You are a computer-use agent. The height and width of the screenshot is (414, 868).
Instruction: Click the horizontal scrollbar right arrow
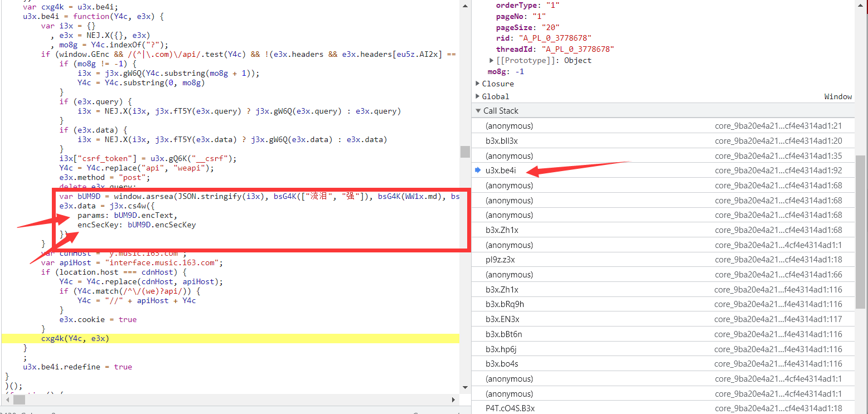453,400
